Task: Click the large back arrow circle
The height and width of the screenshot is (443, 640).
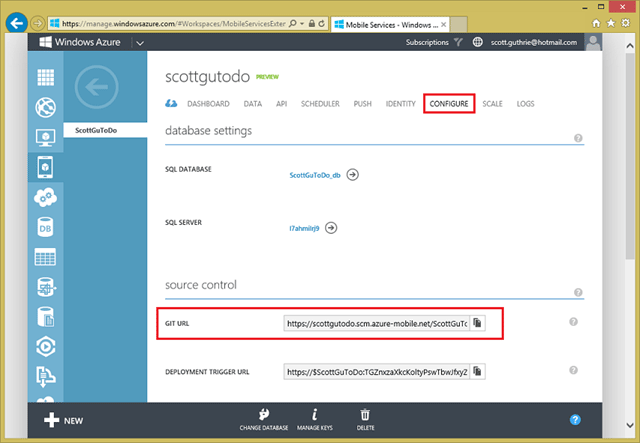Action: point(97,87)
